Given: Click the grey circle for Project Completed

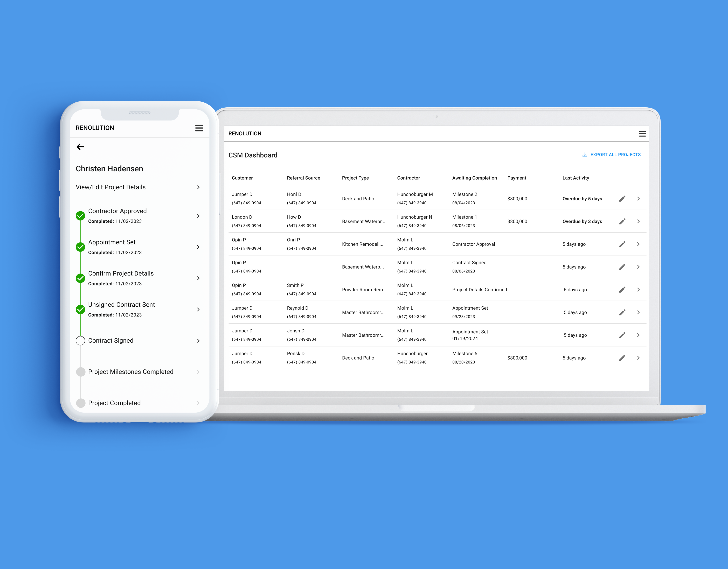Looking at the screenshot, I should (x=80, y=403).
